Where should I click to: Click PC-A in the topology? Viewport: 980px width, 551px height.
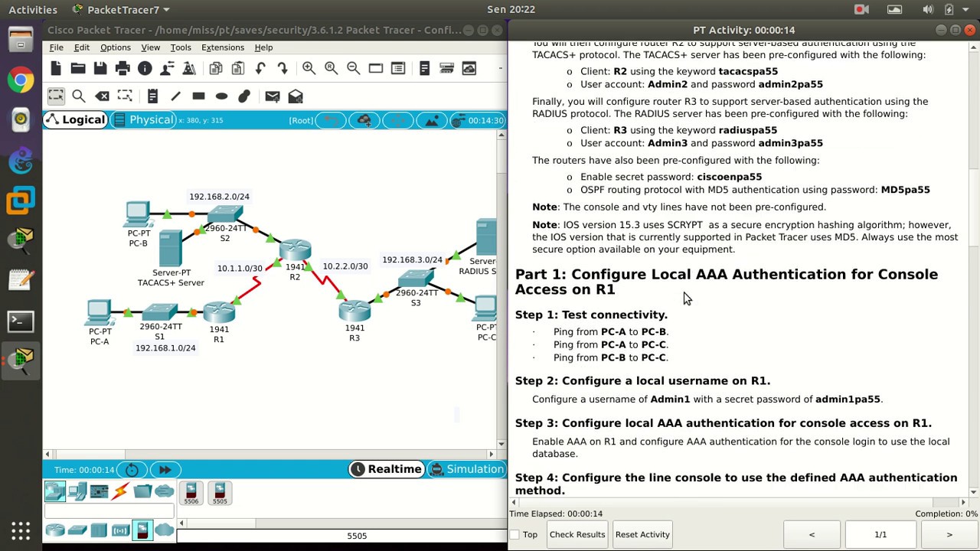100,312
